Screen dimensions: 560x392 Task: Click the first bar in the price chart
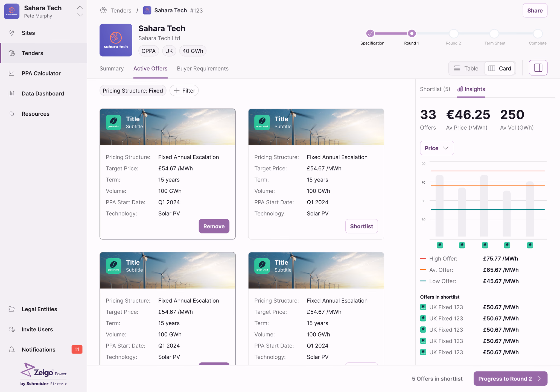pos(439,206)
